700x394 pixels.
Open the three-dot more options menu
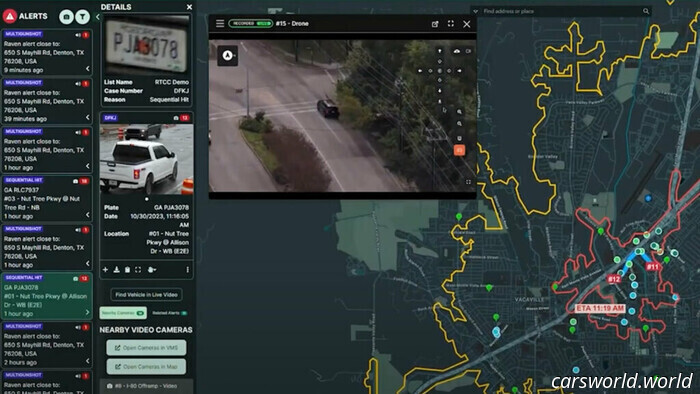(x=188, y=270)
